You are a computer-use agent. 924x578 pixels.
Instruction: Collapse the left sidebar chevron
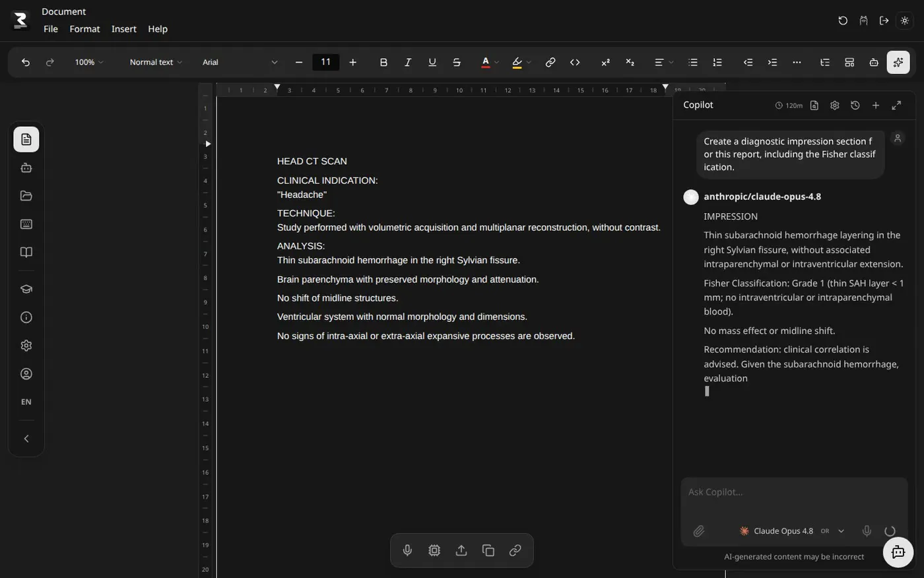[x=26, y=439]
